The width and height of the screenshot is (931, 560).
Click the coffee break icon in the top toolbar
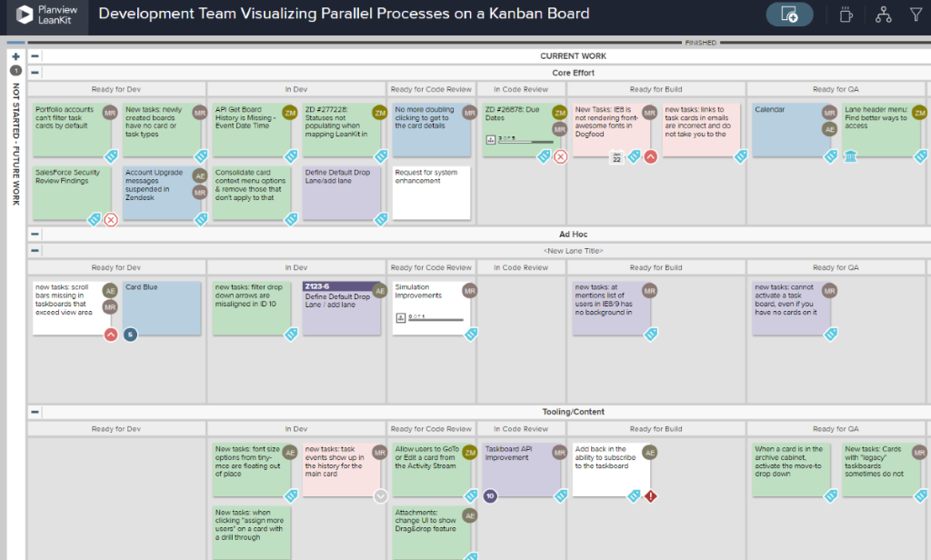(845, 14)
